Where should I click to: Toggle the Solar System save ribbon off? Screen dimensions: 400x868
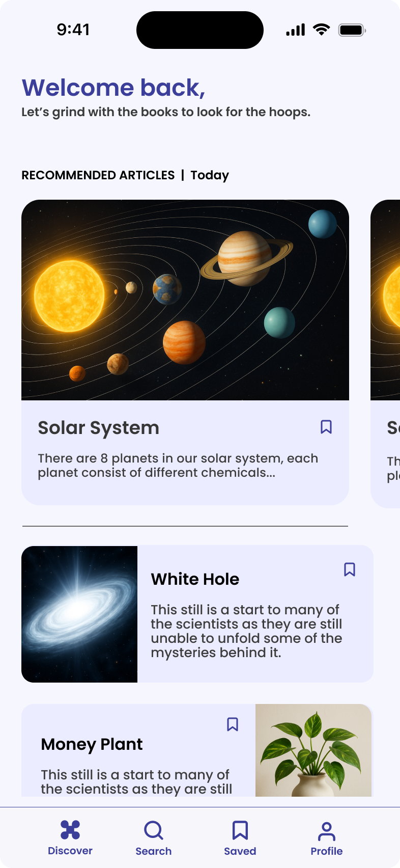click(326, 427)
